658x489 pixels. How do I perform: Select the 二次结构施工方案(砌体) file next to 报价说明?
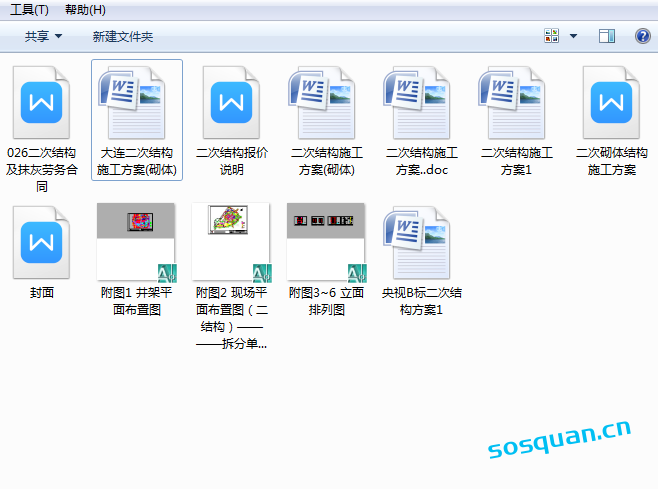click(x=326, y=102)
